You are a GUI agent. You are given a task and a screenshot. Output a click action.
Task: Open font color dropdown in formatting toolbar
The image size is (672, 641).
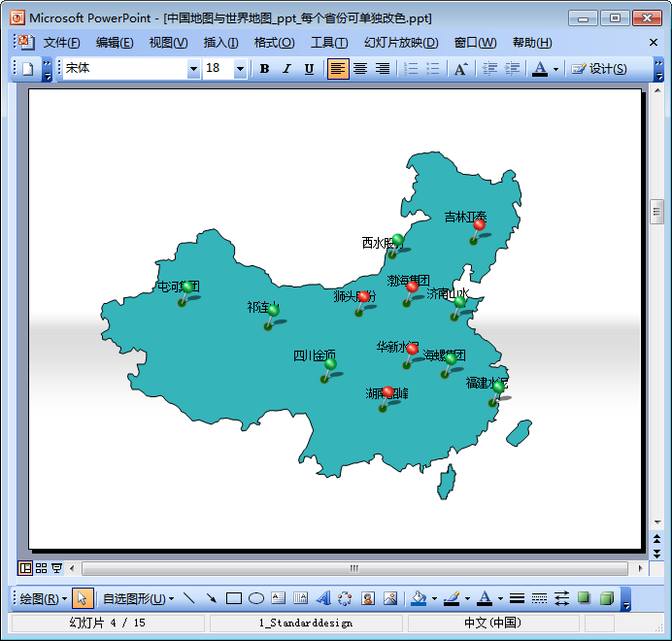point(555,69)
